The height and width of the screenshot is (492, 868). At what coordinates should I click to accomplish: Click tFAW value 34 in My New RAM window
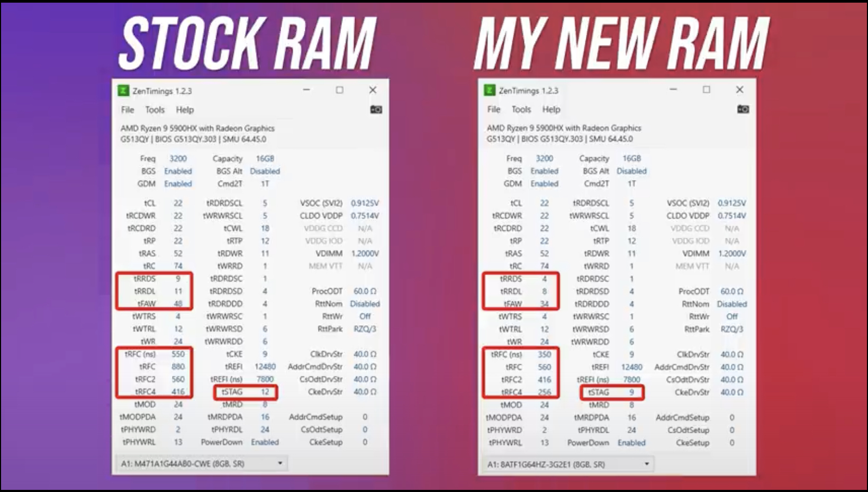pyautogui.click(x=544, y=304)
